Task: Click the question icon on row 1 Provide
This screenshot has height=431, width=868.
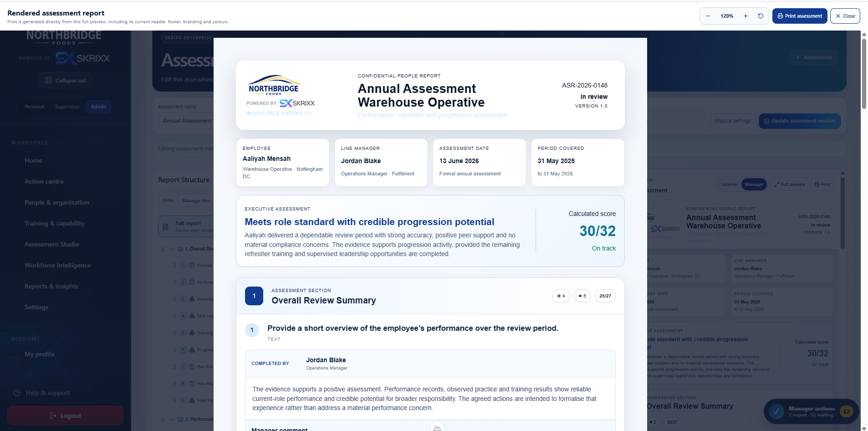Action: (x=192, y=265)
